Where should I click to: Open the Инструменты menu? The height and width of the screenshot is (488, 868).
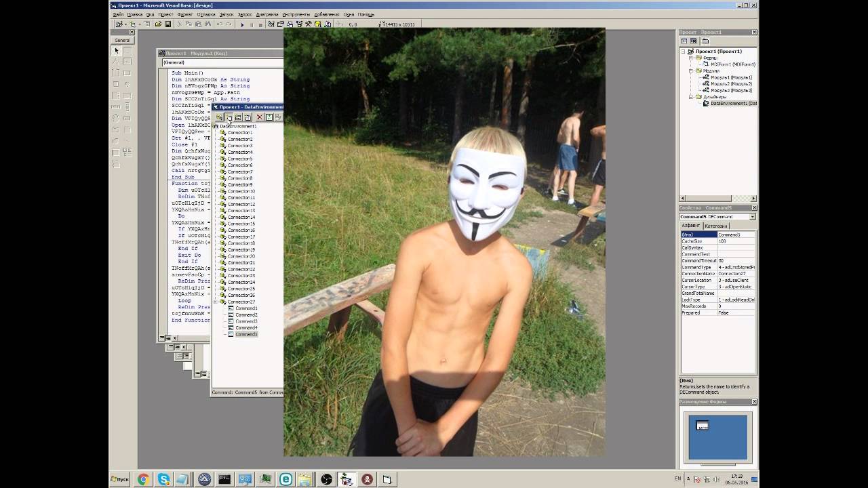click(296, 14)
